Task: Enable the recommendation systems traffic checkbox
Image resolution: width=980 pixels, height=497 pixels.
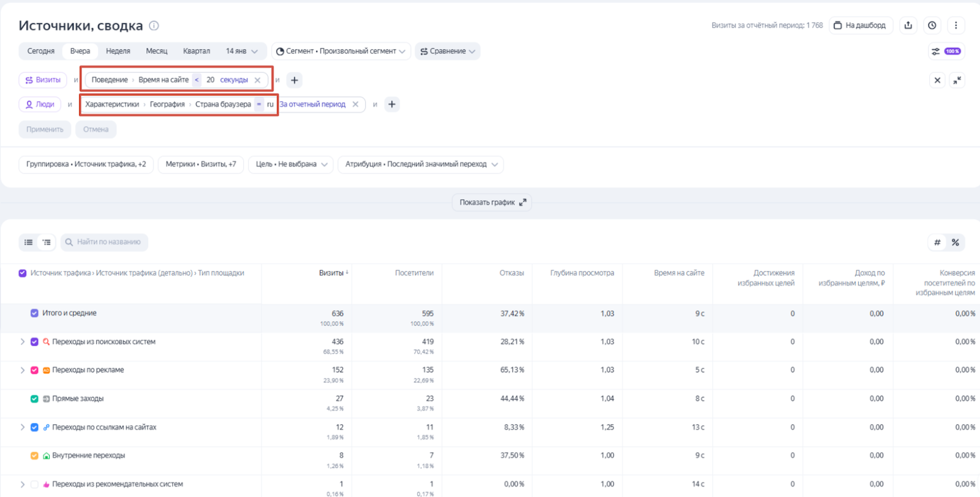Action: point(34,484)
